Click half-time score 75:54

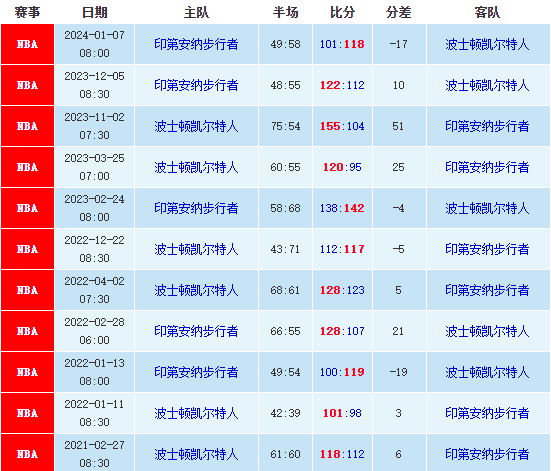point(285,126)
